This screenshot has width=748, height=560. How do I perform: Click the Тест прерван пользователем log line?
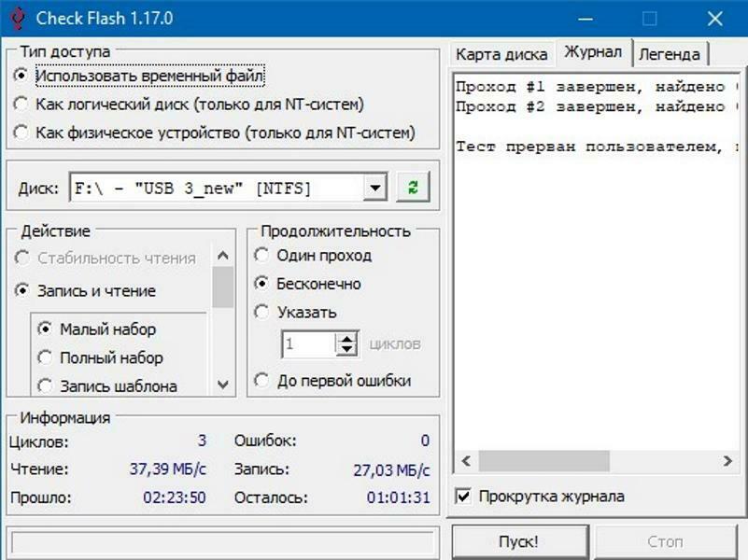click(597, 147)
